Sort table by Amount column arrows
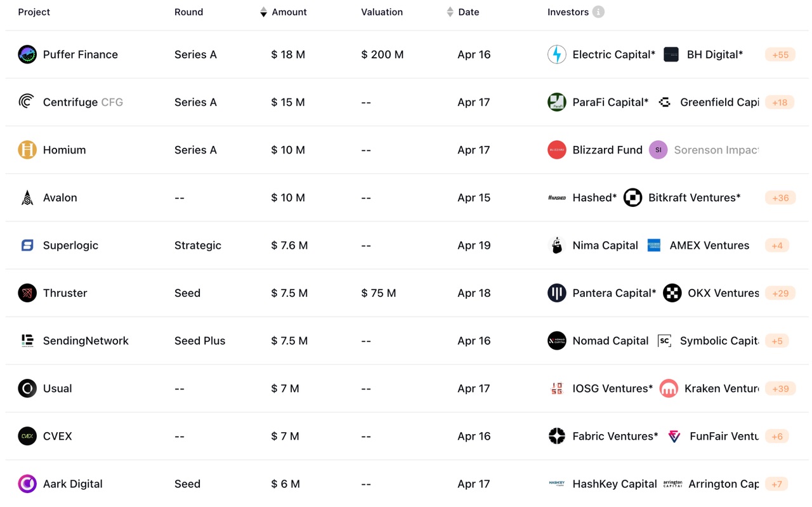 click(x=263, y=12)
